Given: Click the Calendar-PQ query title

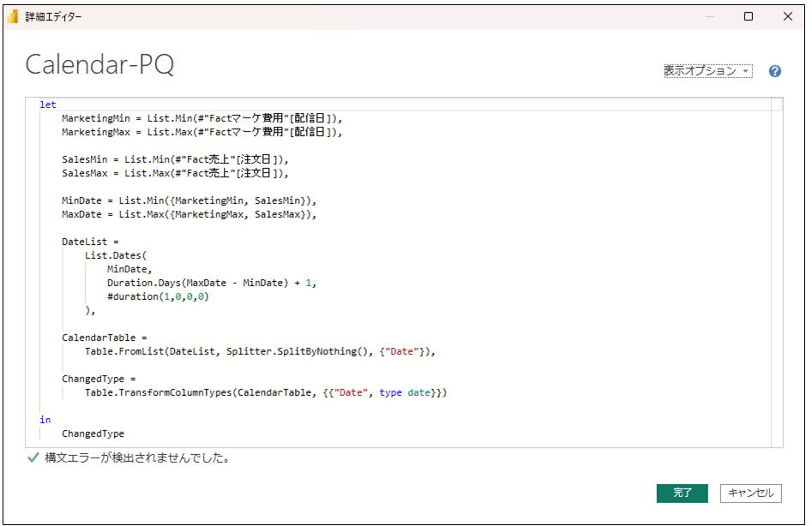Looking at the screenshot, I should coord(99,65).
